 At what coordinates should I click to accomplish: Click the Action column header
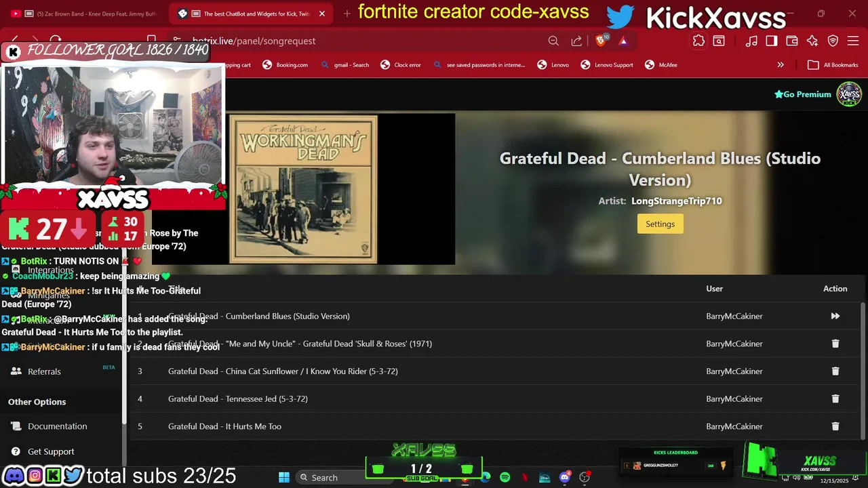click(835, 289)
